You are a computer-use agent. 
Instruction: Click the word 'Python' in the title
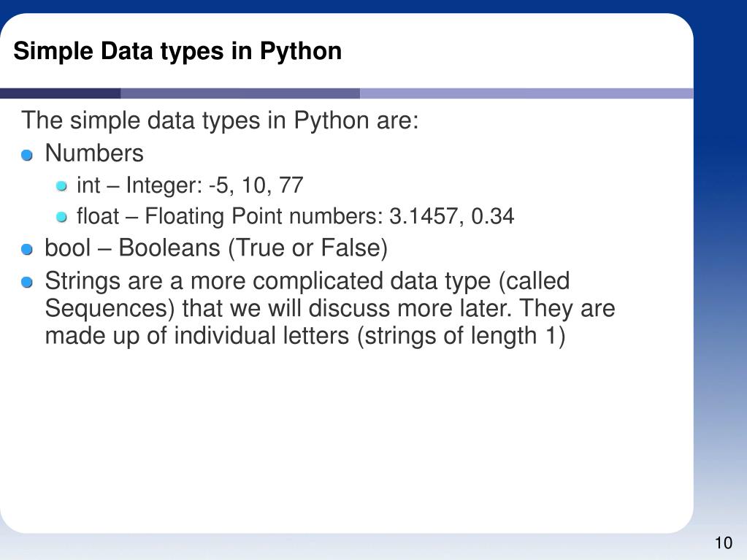[301, 51]
